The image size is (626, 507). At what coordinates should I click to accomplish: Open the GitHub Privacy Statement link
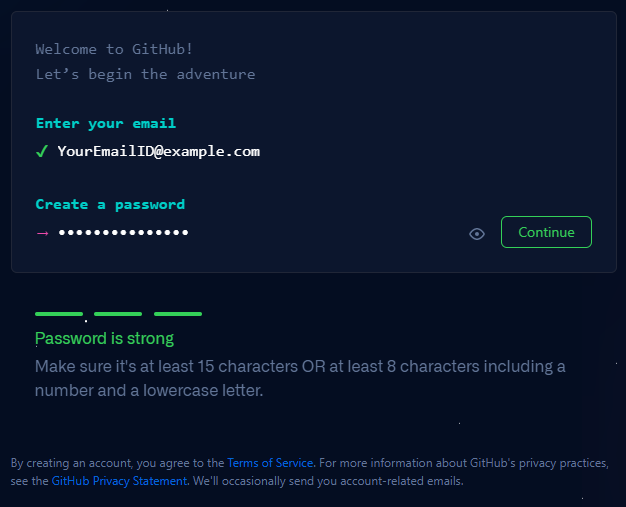pos(119,481)
